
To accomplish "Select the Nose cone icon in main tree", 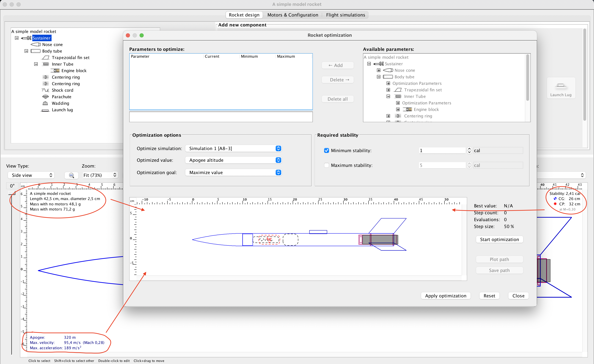I will [x=36, y=45].
